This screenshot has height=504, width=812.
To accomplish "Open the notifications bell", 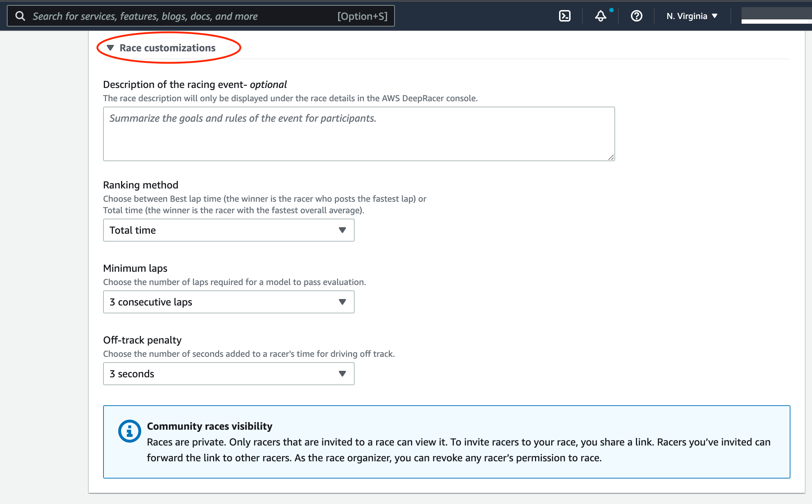I will pyautogui.click(x=601, y=16).
